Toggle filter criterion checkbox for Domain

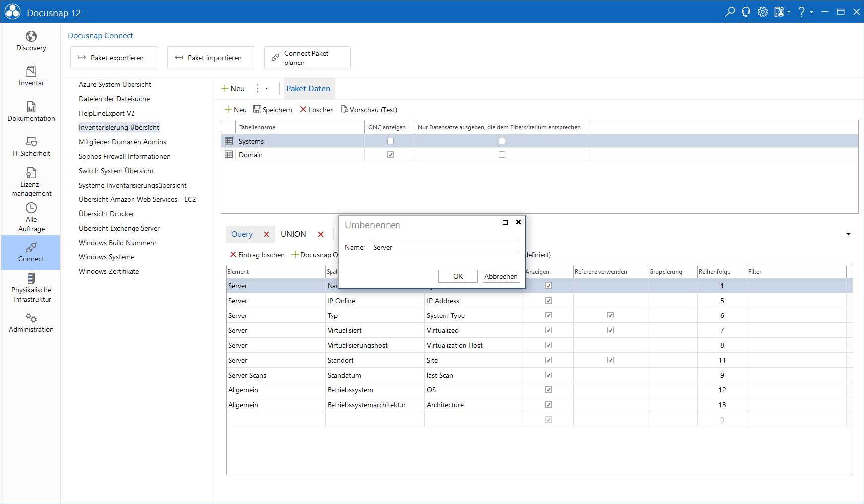click(502, 155)
